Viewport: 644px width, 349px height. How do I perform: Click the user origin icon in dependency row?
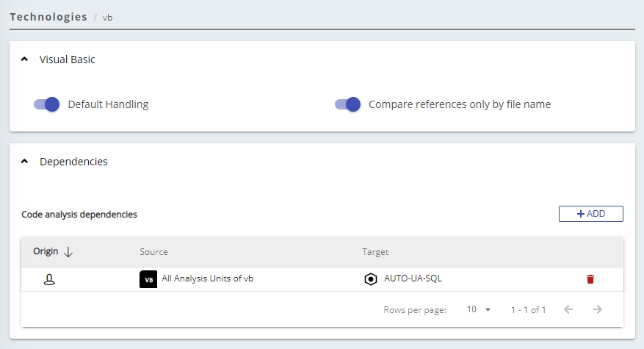click(x=50, y=279)
